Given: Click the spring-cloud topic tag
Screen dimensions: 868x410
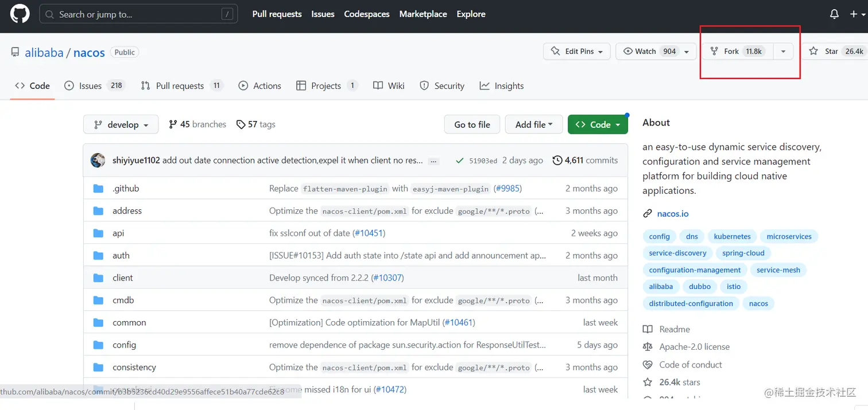Looking at the screenshot, I should (x=743, y=253).
